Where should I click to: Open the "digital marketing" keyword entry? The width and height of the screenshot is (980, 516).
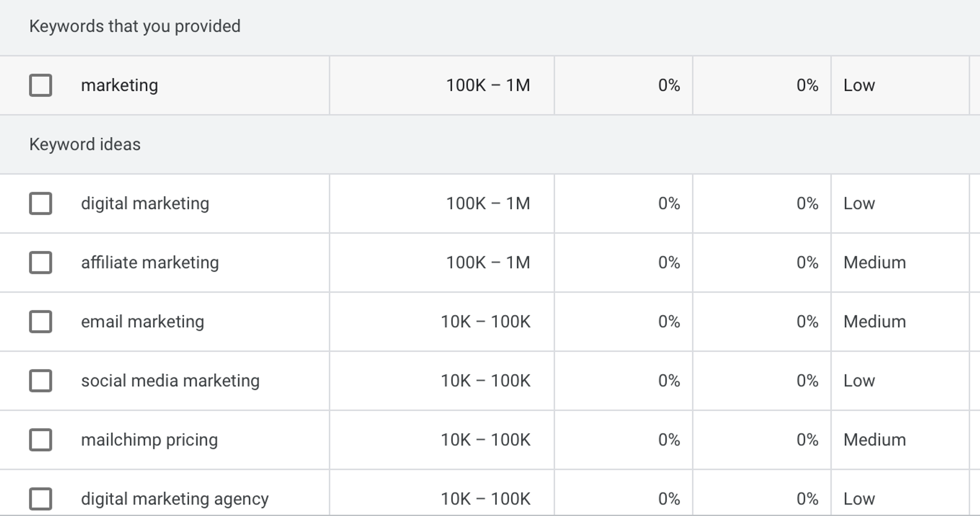[145, 203]
